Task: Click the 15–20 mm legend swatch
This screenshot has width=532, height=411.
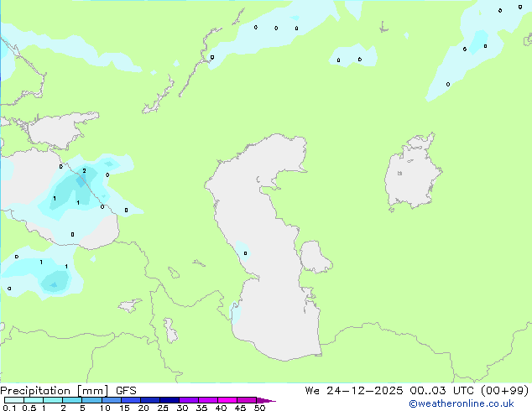Action: [131, 400]
